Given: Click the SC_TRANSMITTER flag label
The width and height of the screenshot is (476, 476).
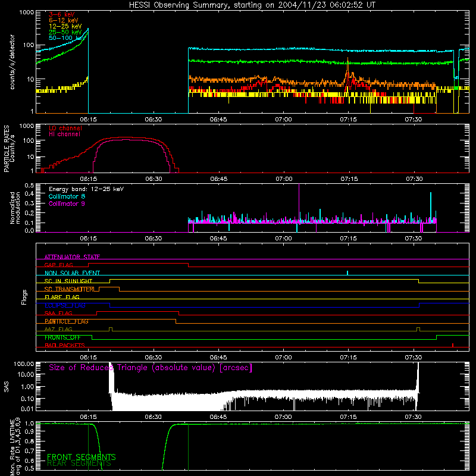Looking at the screenshot, I should coord(70,289).
